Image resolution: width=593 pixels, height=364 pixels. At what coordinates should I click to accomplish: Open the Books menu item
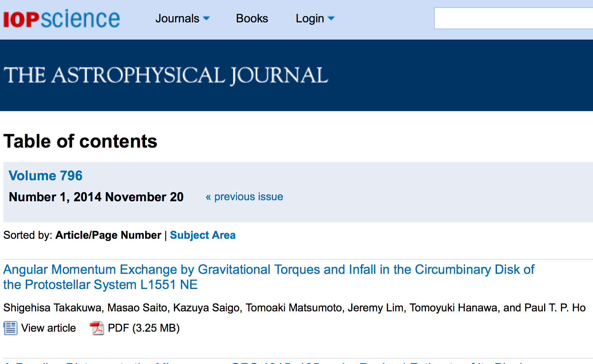252,18
